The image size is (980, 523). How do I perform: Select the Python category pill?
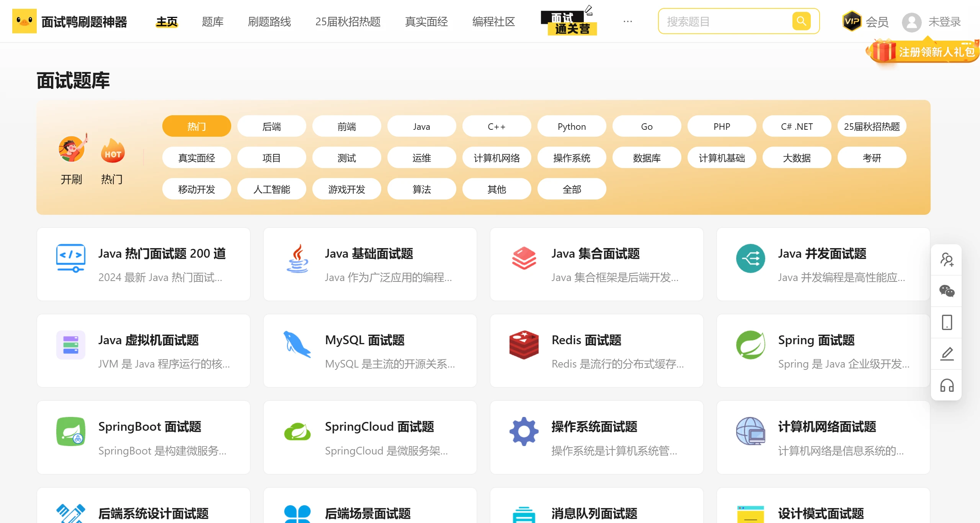coord(572,126)
